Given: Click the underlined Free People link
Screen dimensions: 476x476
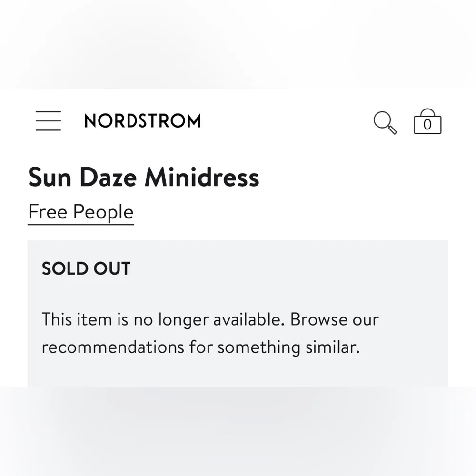Looking at the screenshot, I should pos(80,212).
